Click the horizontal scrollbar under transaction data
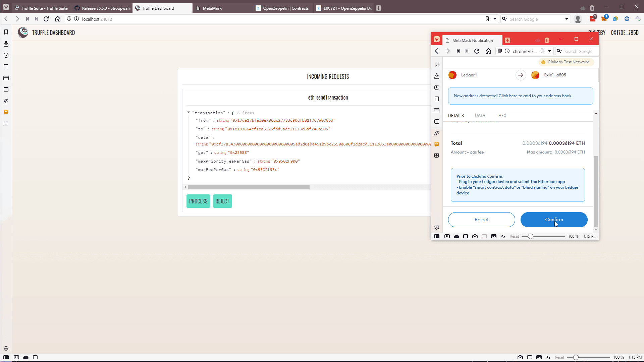 [x=249, y=187]
